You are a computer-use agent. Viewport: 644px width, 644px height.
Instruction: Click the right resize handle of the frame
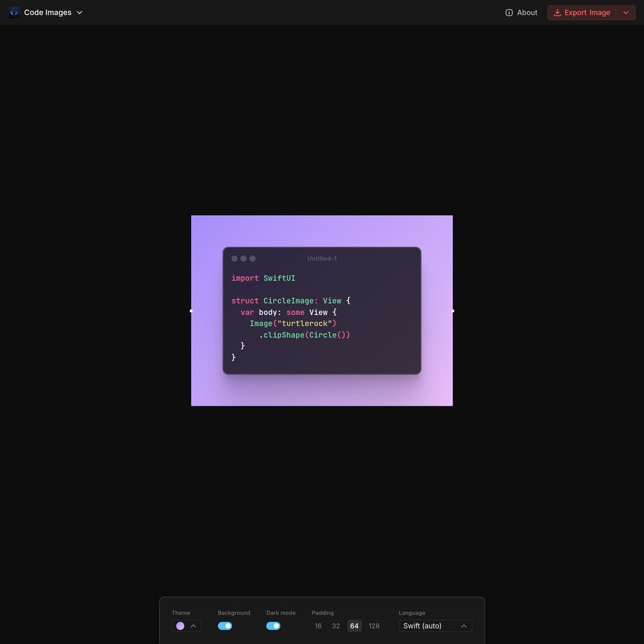tap(453, 311)
